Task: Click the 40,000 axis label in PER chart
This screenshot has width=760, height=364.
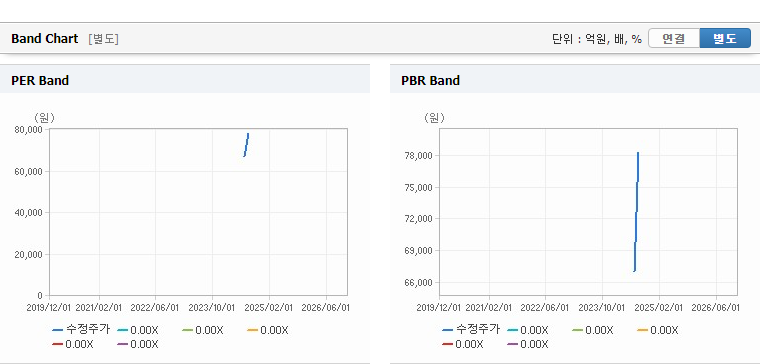Action: coord(30,212)
